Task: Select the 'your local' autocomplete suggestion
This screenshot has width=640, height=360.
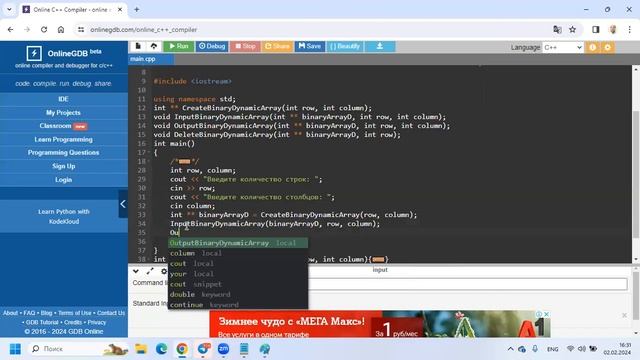Action: click(x=238, y=274)
